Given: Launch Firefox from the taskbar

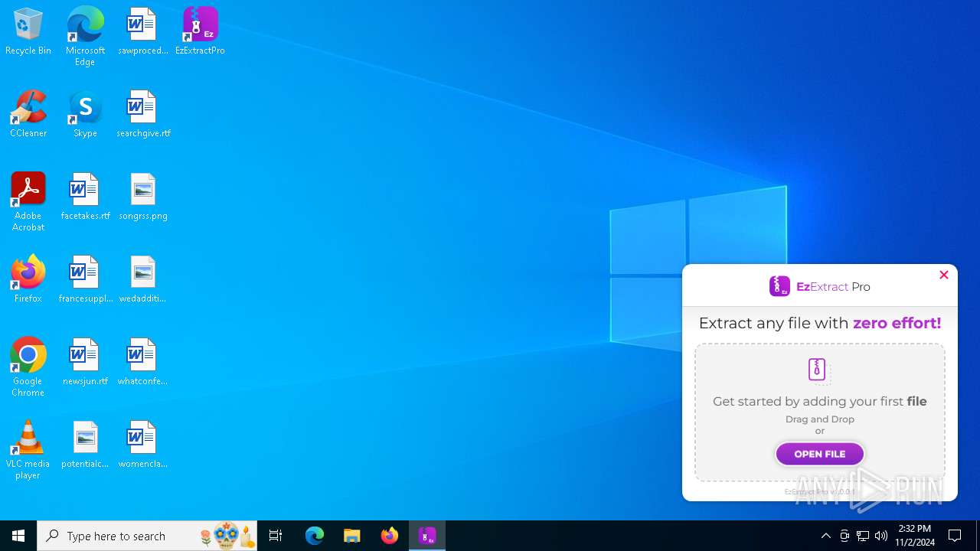Looking at the screenshot, I should [x=390, y=536].
